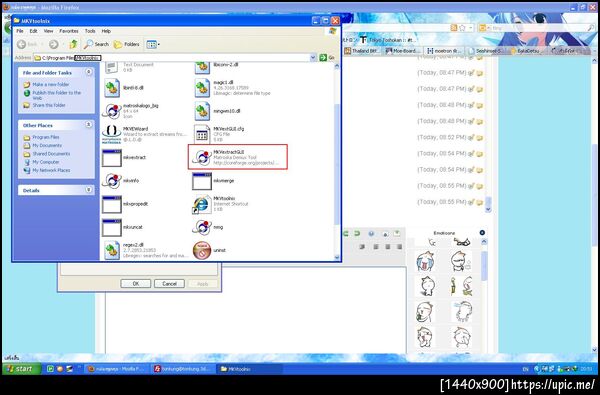Switch to the MKVtoolnix taskbar button
Viewport: 600px width, 395px height.
tap(249, 369)
